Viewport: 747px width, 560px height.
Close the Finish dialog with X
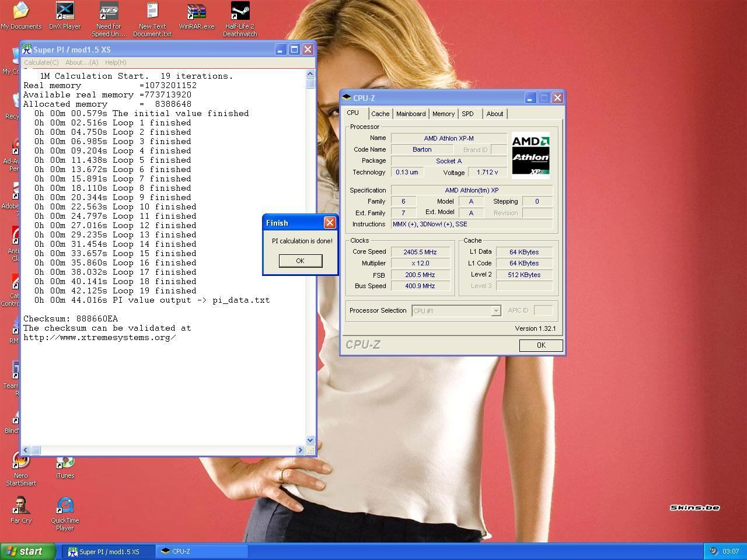click(x=330, y=222)
